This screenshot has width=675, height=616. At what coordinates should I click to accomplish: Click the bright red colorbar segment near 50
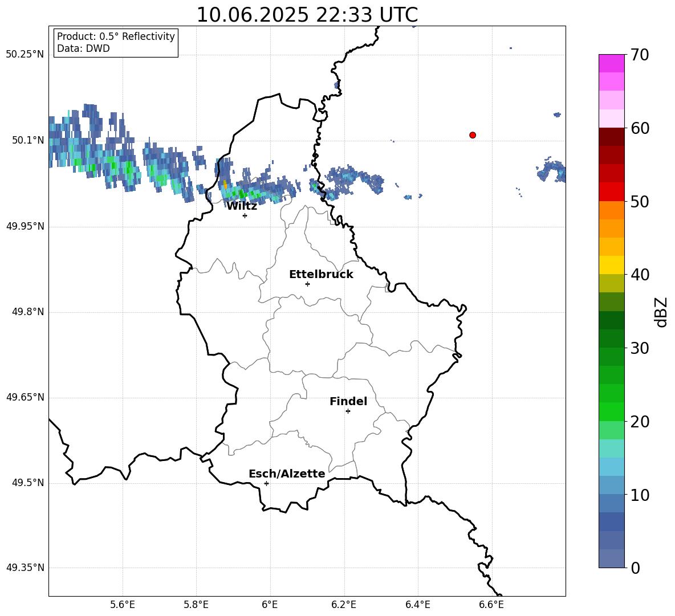pos(611,192)
